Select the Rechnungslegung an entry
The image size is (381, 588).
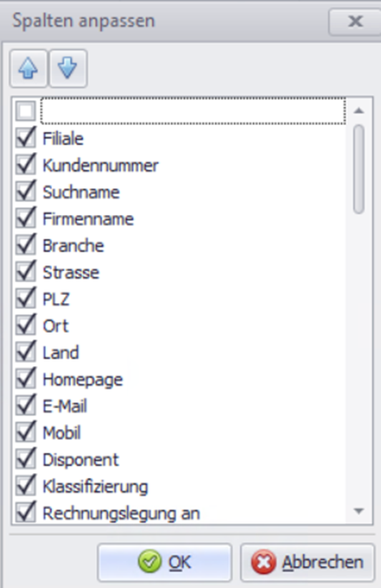click(121, 513)
